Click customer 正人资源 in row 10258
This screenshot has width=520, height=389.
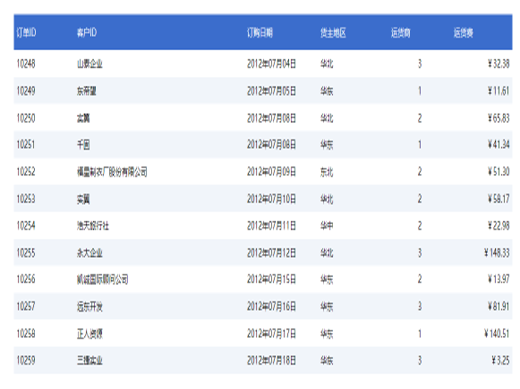coord(90,333)
